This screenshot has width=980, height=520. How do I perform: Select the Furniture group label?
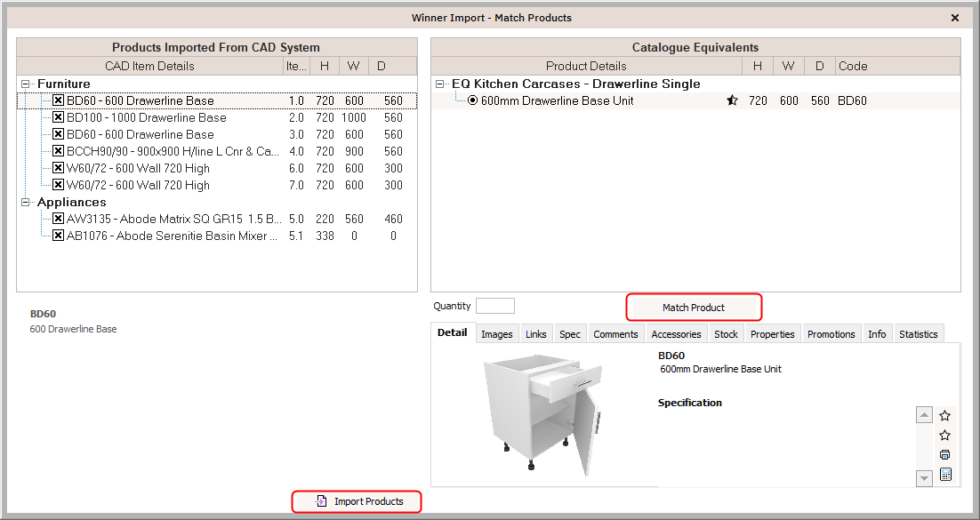click(x=64, y=84)
